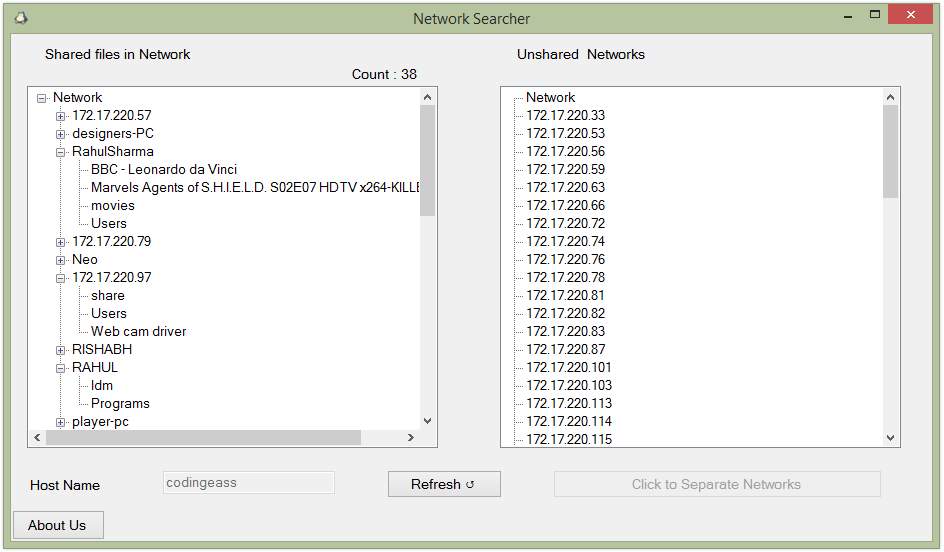Screen dimensions: 944x552
Task: Select Marvels Agents of S.H.I.E.L.D. item
Action: click(255, 188)
